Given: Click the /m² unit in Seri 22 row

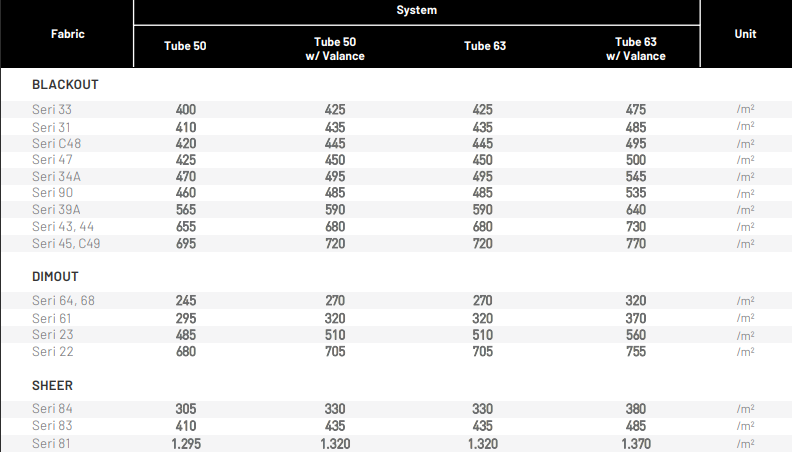Looking at the screenshot, I should click(746, 351).
